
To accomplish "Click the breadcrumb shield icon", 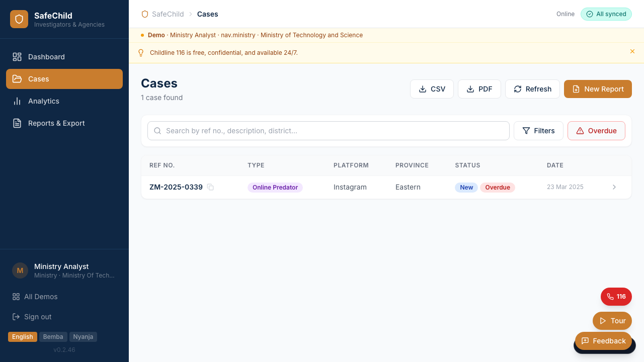I will coord(145,14).
